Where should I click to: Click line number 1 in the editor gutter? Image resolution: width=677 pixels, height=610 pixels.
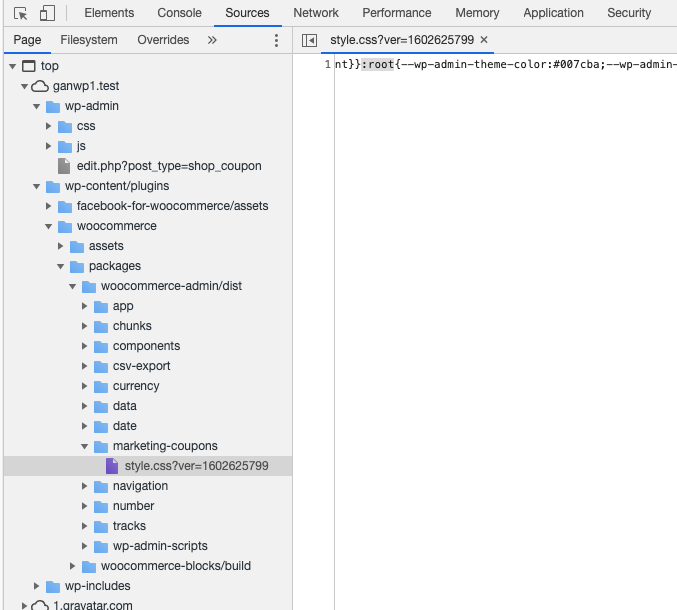coord(328,65)
